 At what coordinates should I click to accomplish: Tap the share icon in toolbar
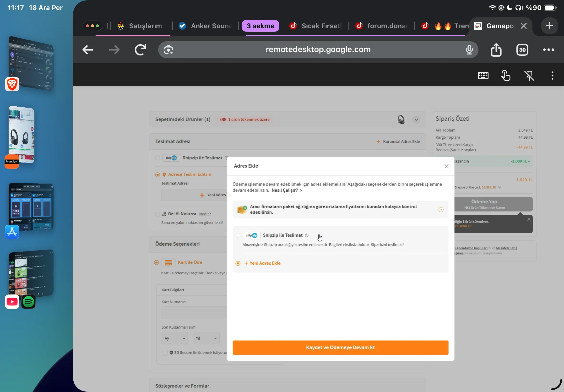click(496, 50)
